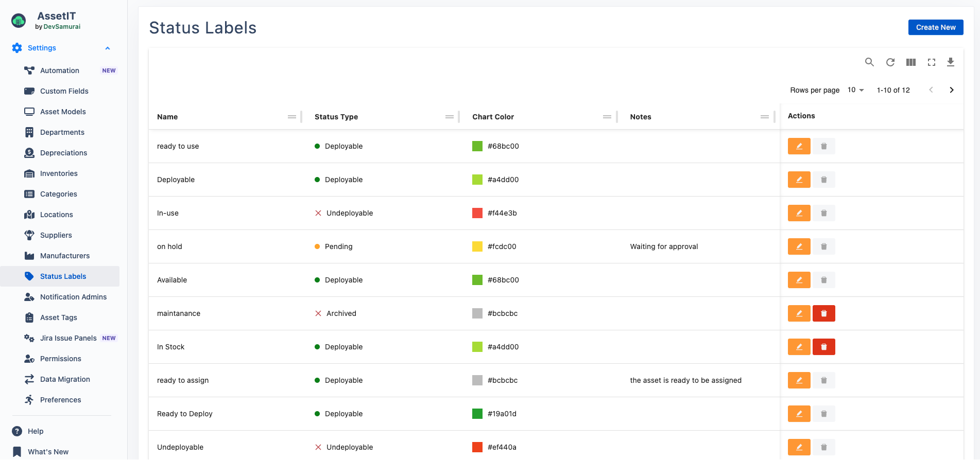
Task: Delete the 'maintanance' status label
Action: pos(823,313)
